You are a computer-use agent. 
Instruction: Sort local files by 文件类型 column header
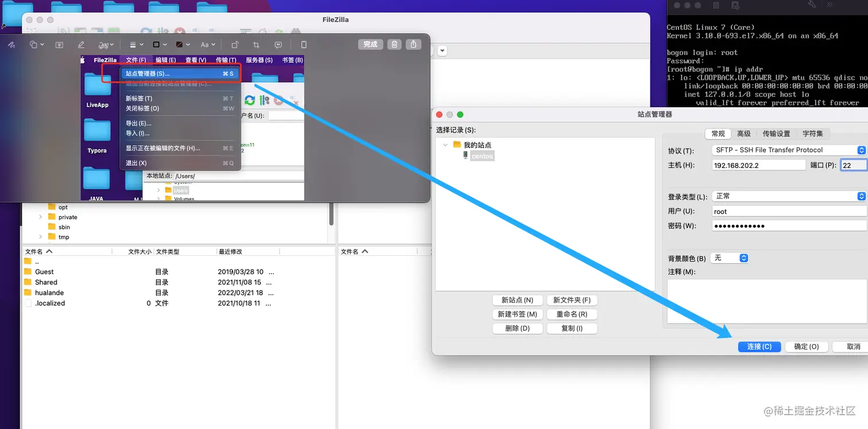pyautogui.click(x=185, y=252)
